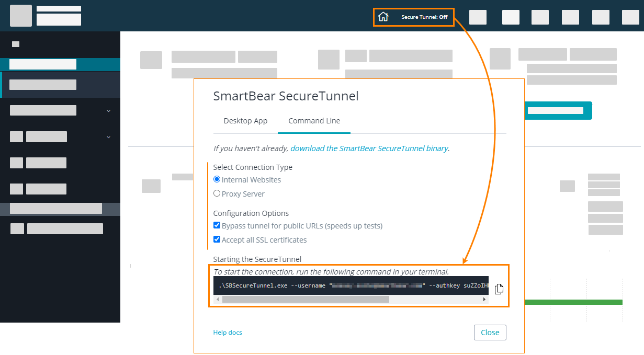Toggle Accept all SSL certificates checkbox
644x355 pixels.
coord(217,239)
